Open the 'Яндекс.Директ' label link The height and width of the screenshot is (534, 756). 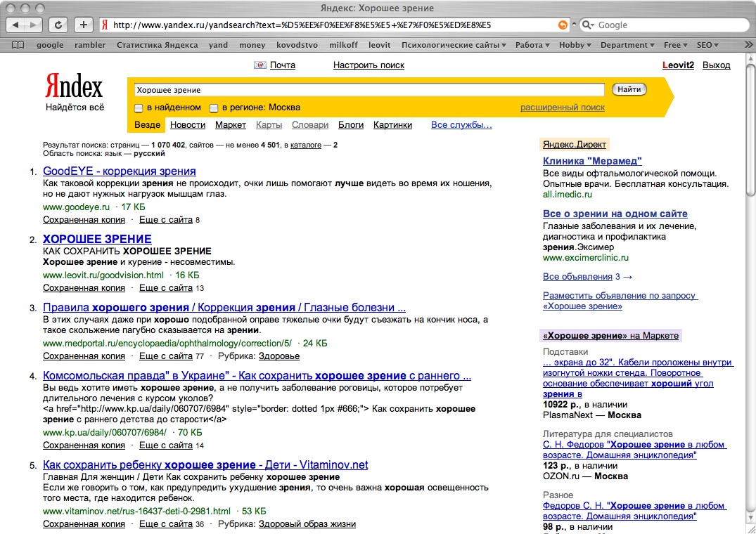pyautogui.click(x=574, y=145)
